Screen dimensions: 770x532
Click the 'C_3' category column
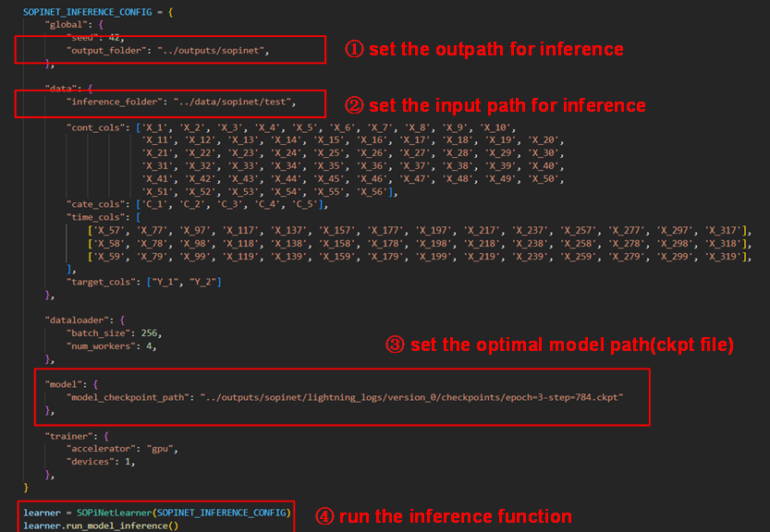point(229,204)
